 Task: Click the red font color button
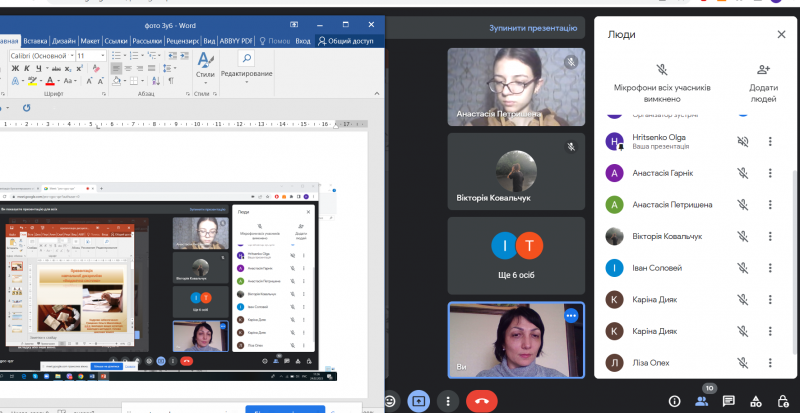[x=50, y=81]
